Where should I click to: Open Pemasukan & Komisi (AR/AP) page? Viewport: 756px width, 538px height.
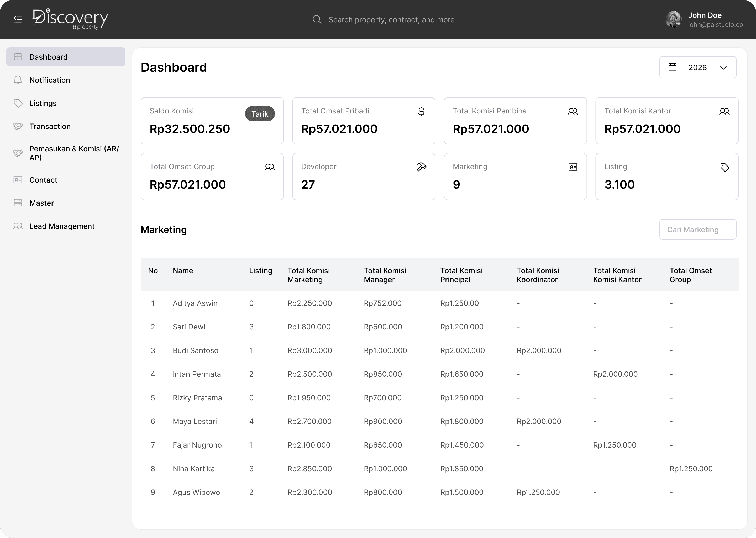pyautogui.click(x=66, y=153)
